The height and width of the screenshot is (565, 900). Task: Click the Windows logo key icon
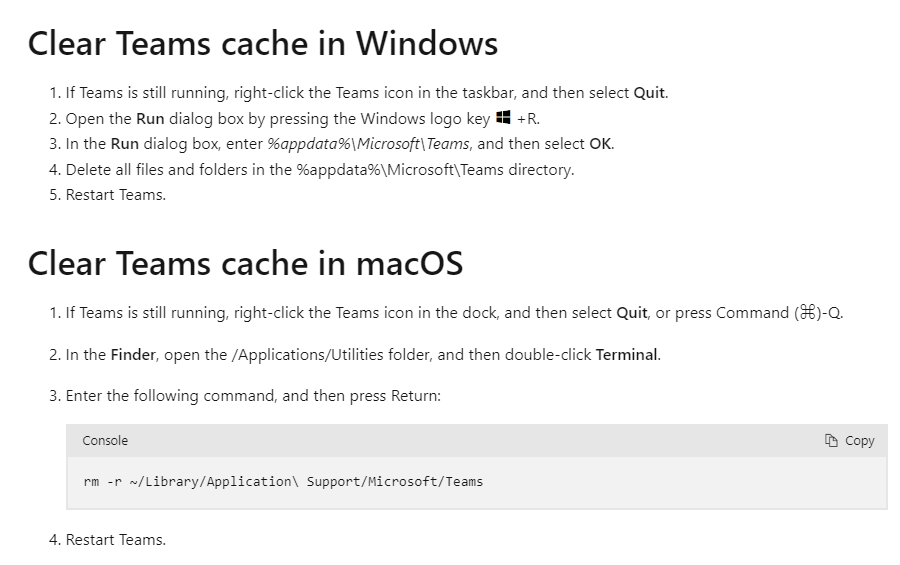pyautogui.click(x=503, y=117)
